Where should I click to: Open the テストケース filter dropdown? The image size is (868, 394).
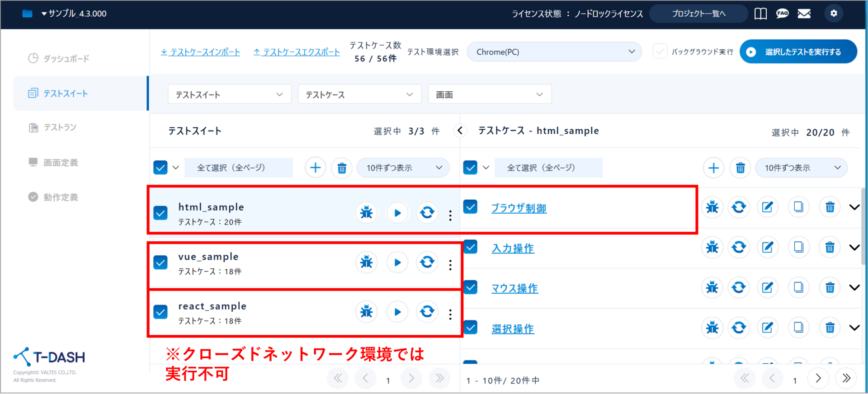[x=359, y=94]
